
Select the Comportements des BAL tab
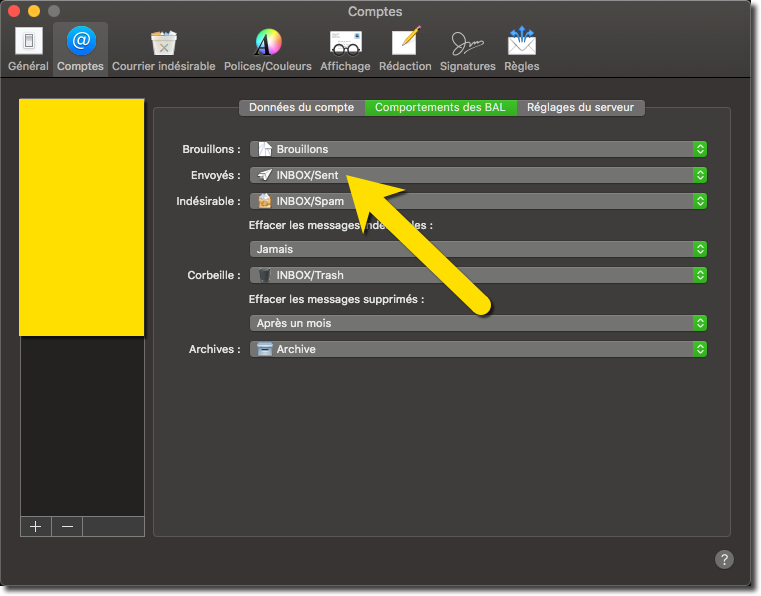pyautogui.click(x=440, y=107)
